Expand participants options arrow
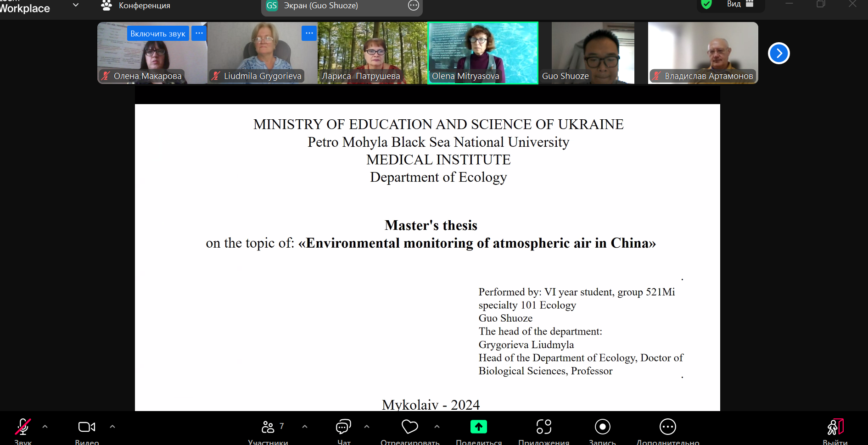This screenshot has height=445, width=868. (305, 427)
